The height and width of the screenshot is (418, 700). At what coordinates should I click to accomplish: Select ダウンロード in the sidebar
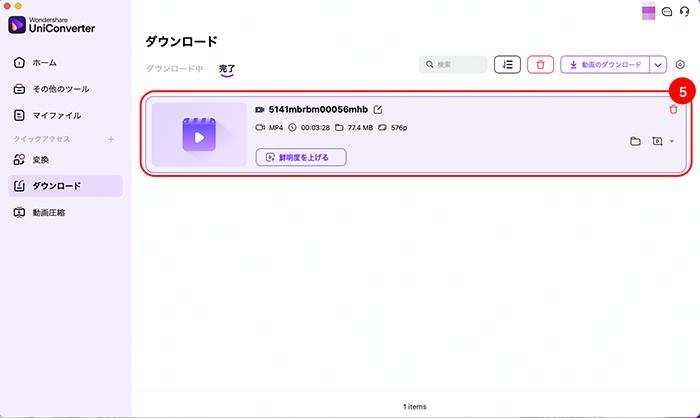point(65,186)
